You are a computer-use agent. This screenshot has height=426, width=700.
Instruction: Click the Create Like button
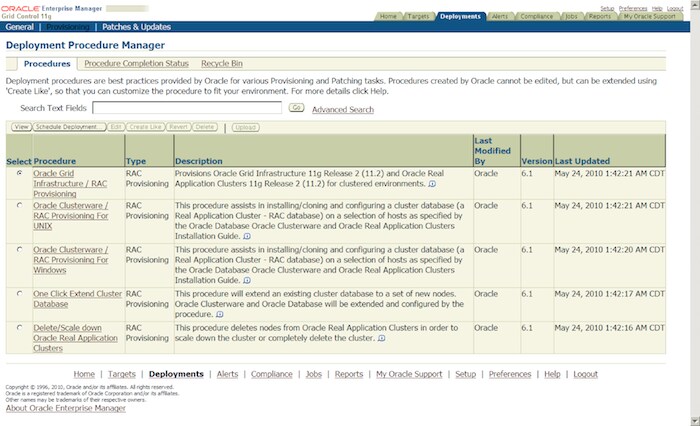(146, 127)
